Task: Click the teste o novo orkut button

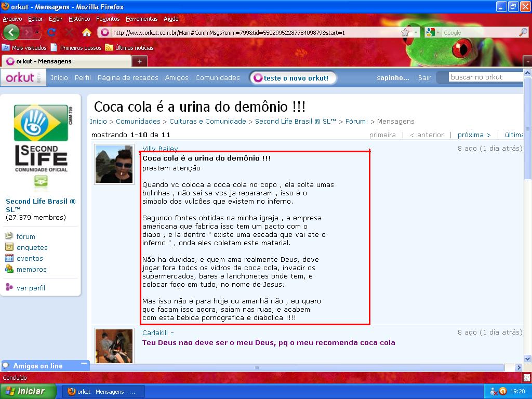Action: click(x=293, y=78)
